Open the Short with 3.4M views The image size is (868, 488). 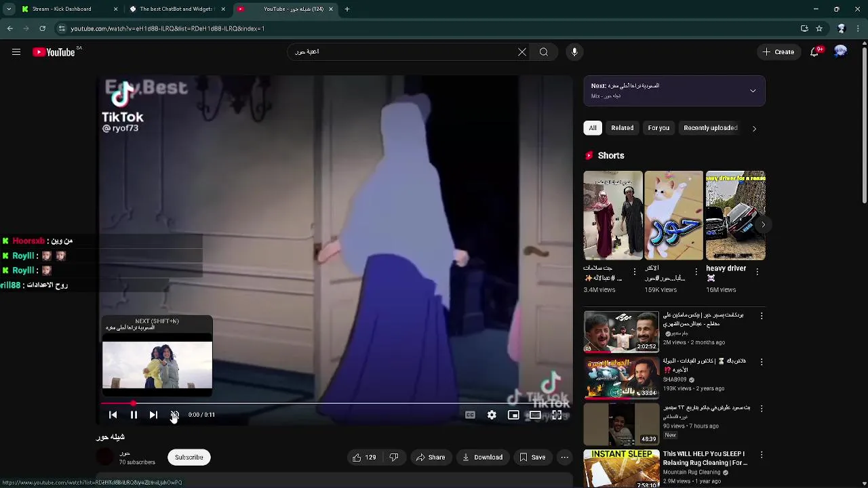pyautogui.click(x=613, y=216)
